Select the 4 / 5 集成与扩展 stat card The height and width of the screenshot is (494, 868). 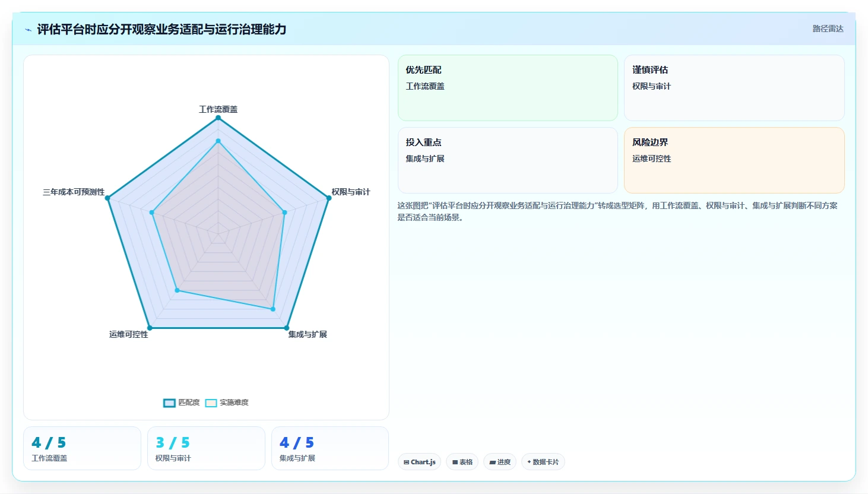pyautogui.click(x=330, y=448)
